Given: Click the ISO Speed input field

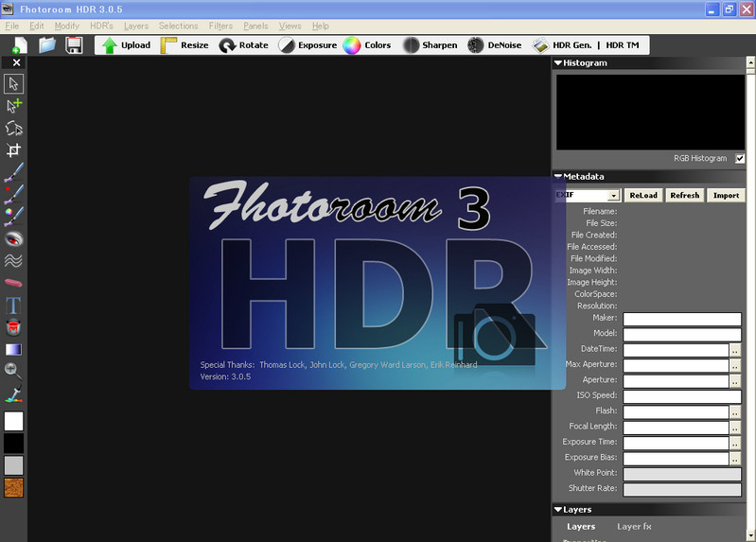Looking at the screenshot, I should point(682,396).
